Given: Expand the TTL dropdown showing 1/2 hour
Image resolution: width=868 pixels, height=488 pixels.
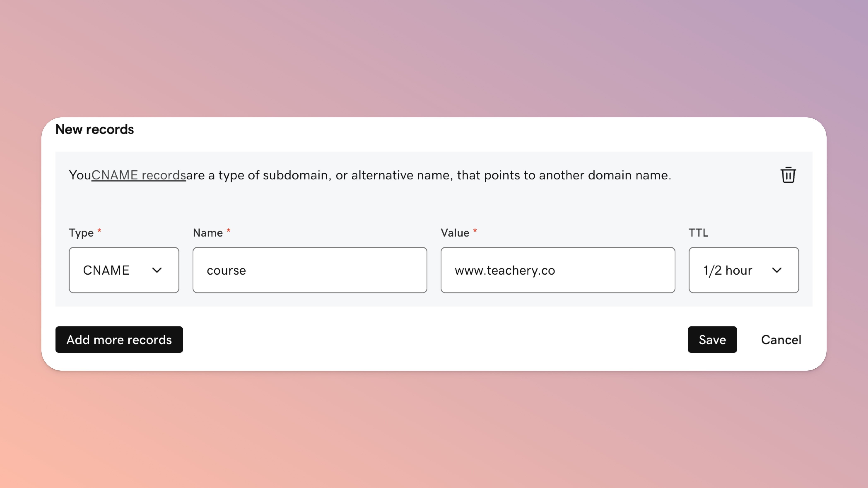Looking at the screenshot, I should [x=743, y=270].
